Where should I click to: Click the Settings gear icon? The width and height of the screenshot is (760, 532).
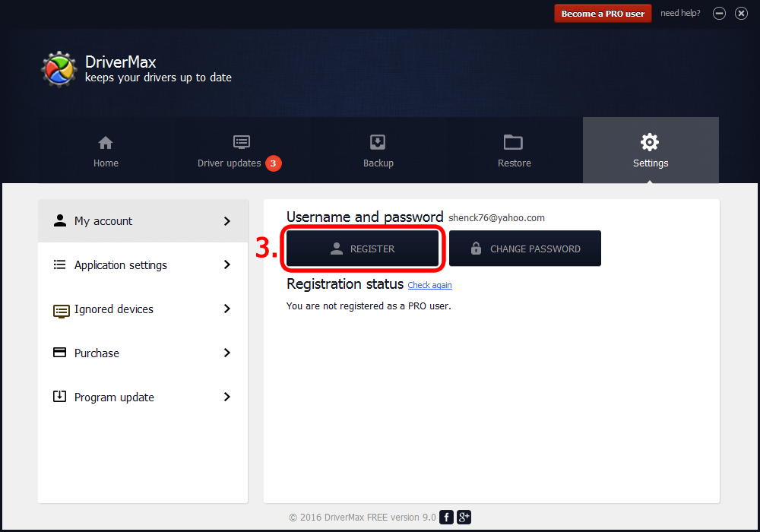point(650,142)
